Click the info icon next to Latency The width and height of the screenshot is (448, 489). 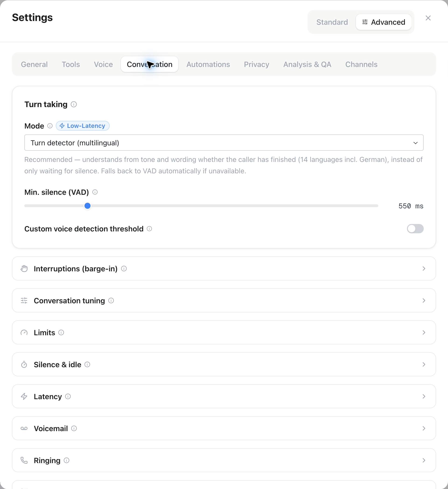[68, 396]
